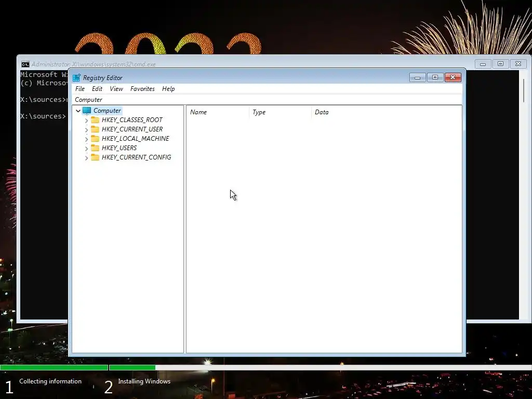The height and width of the screenshot is (399, 532).
Task: Select the HKEY_CURRENT_USER label
Action: click(x=132, y=129)
